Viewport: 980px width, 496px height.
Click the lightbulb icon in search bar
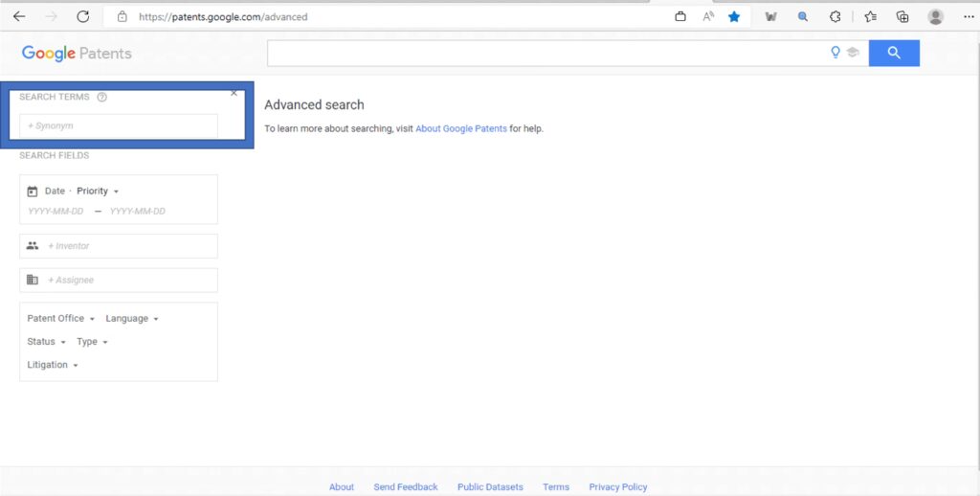coord(835,54)
